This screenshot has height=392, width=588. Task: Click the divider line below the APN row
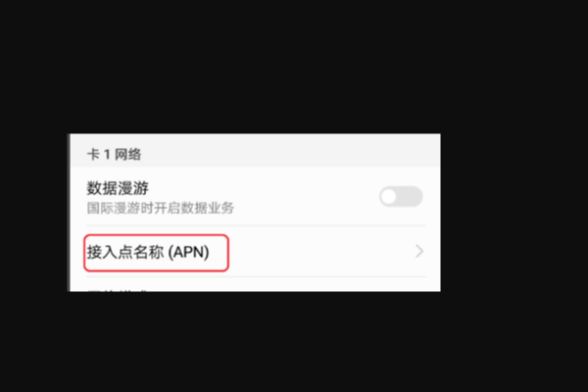256,276
